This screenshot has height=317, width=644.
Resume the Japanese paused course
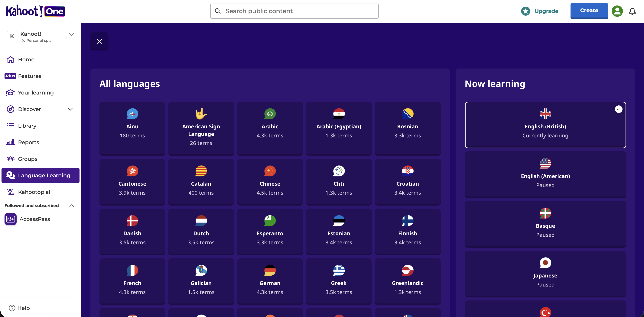pos(545,274)
